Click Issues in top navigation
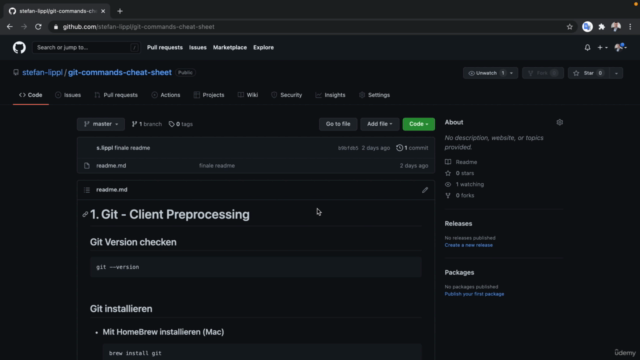640x360 pixels. click(x=198, y=47)
